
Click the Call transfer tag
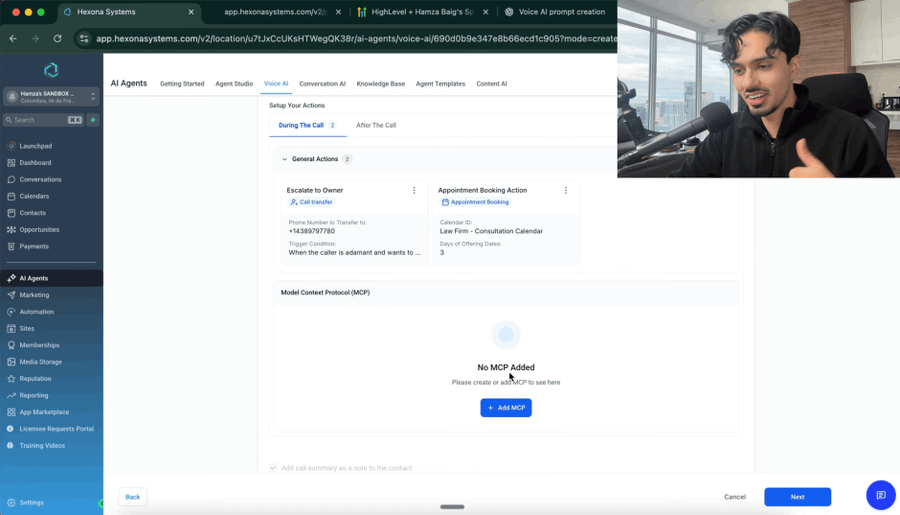(312, 202)
